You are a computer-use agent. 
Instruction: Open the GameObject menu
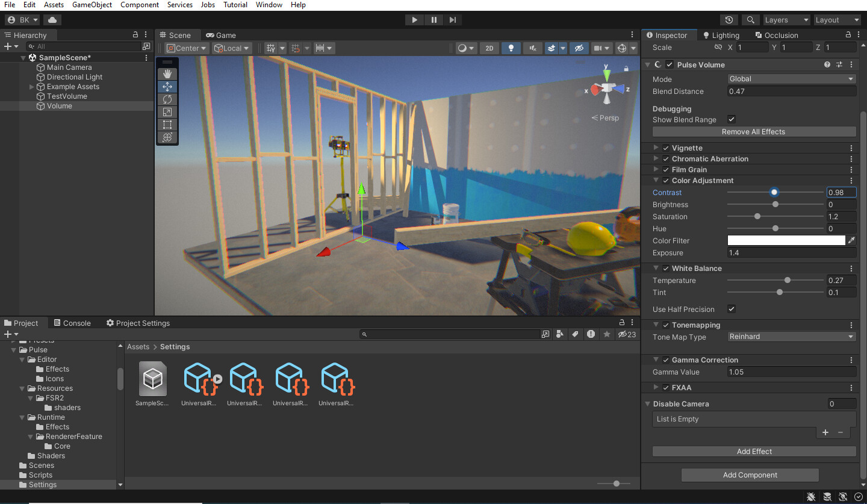[92, 5]
